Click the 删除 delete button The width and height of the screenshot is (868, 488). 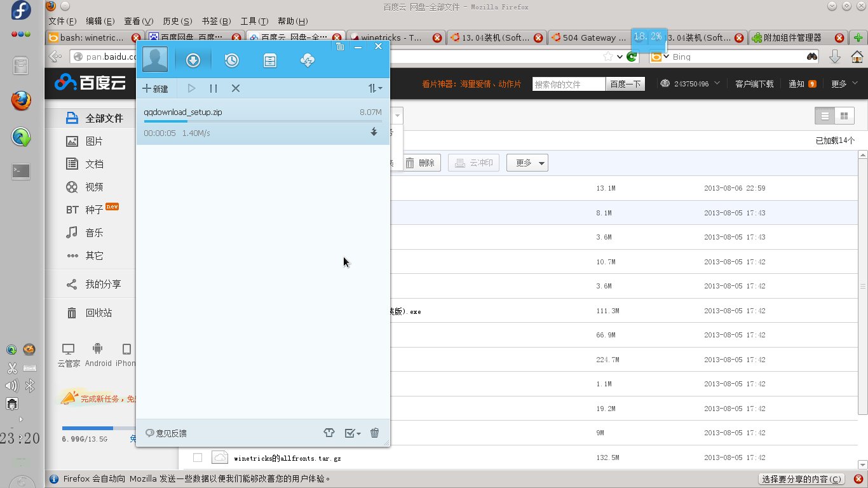pyautogui.click(x=421, y=163)
